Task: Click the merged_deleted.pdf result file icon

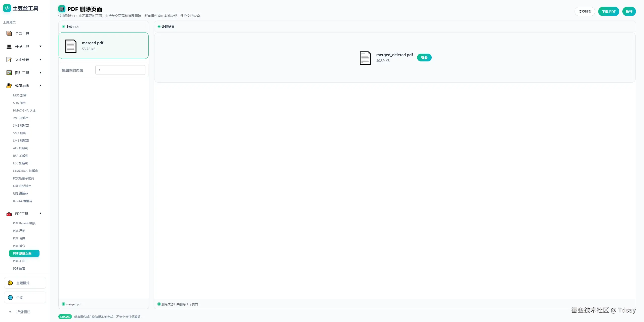Action: pyautogui.click(x=365, y=58)
